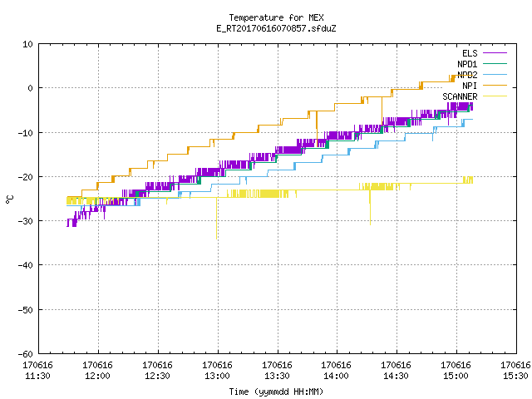The height and width of the screenshot is (399, 532).
Task: Click the x-axis tick label 14:00
Action: [336, 376]
